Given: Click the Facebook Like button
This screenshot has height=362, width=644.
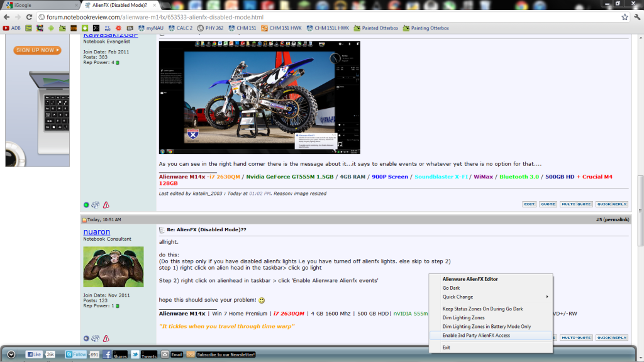Looking at the screenshot, I should [x=34, y=354].
